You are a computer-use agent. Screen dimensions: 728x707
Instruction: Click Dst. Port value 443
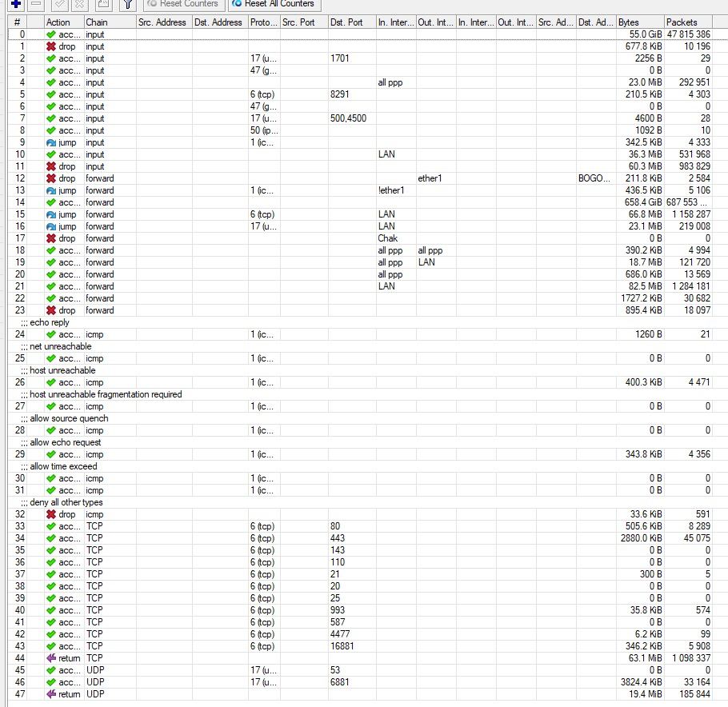tap(338, 538)
